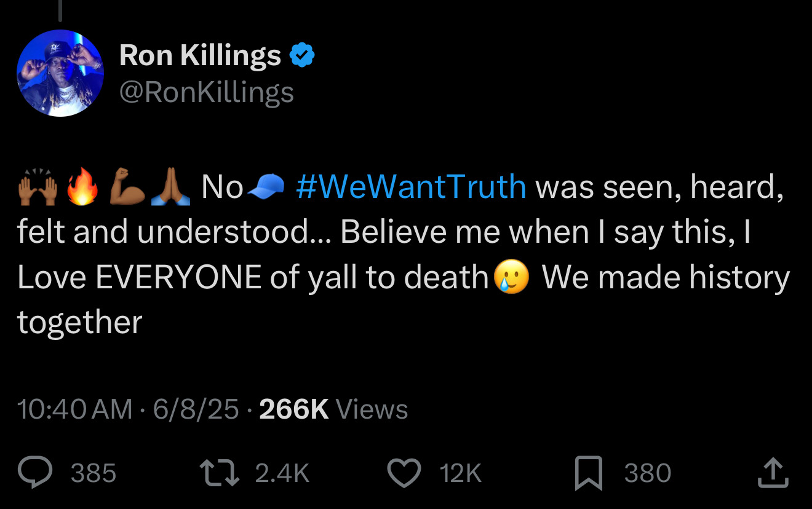812x509 pixels.
Task: Open the reply speech bubble icon
Action: 37,473
